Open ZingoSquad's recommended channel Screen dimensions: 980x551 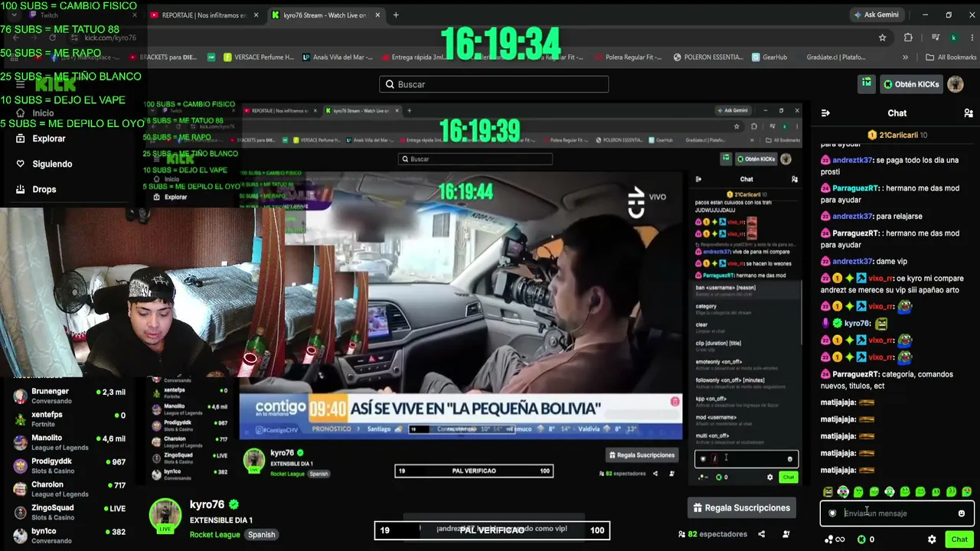tap(70, 512)
